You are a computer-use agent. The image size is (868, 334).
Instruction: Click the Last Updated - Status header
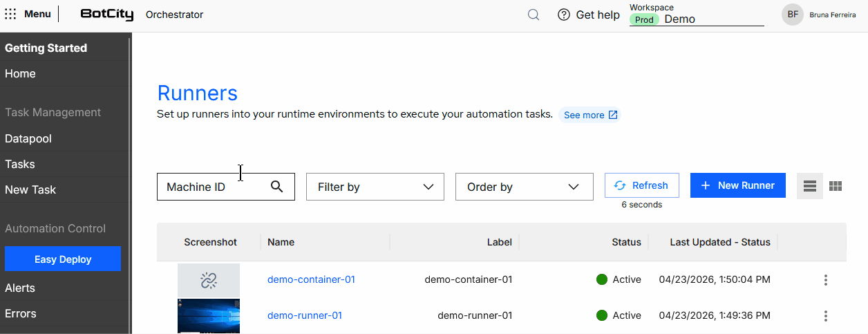[x=720, y=243]
